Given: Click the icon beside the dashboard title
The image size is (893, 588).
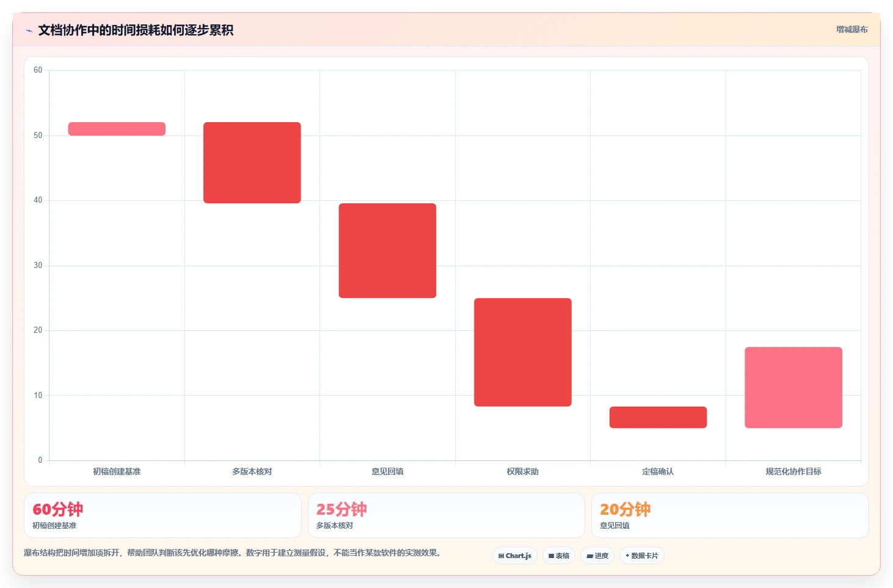Looking at the screenshot, I should 29,31.
